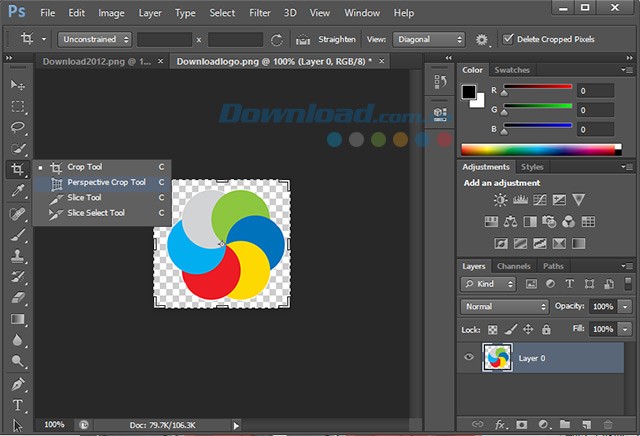The height and width of the screenshot is (436, 640).
Task: Choose Perspective Crop Tool from flyout
Action: coord(106,182)
